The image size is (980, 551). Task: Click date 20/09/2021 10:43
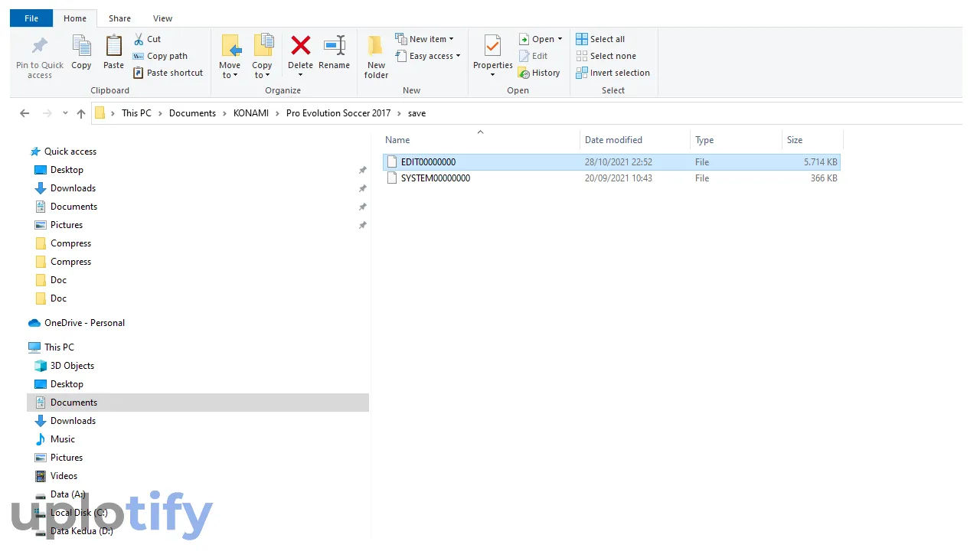point(619,178)
